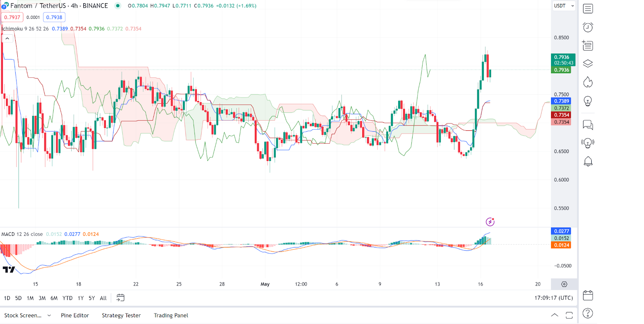The width and height of the screenshot is (644, 324).
Task: Click the MACD 12 26 close indicator legend
Action: click(22, 234)
